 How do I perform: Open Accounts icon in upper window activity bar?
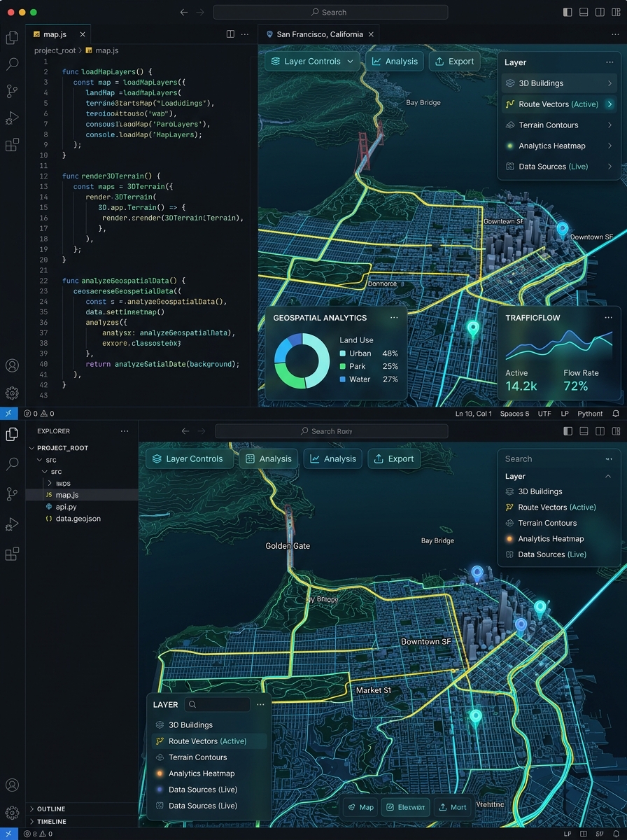[12, 365]
